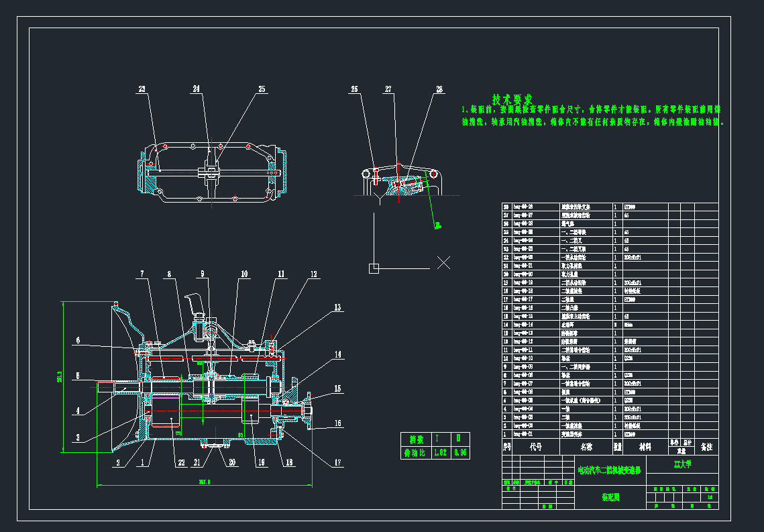This screenshot has width=764, height=532.
Task: Click the XX大学 text in the title block
Action: (x=684, y=463)
